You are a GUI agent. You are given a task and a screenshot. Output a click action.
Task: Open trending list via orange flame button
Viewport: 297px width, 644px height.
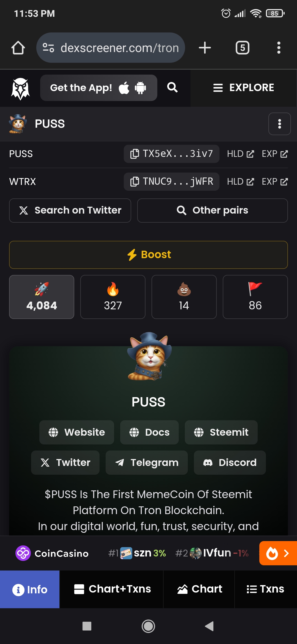click(x=278, y=553)
